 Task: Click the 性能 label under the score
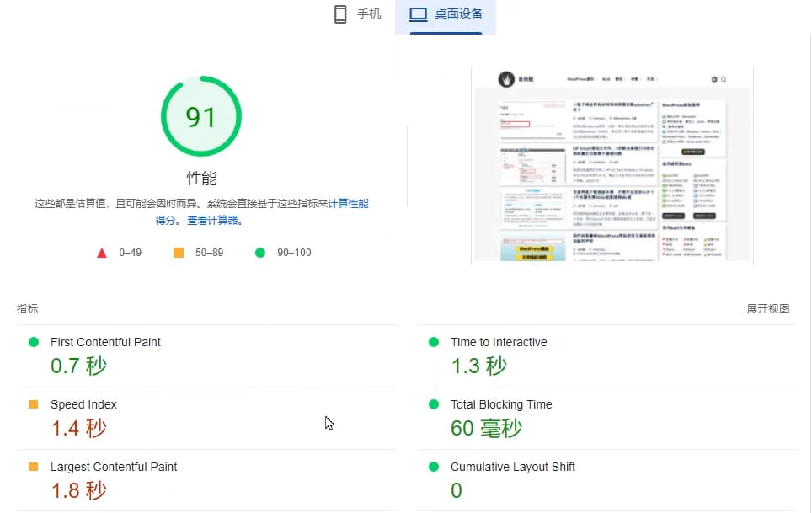[200, 178]
